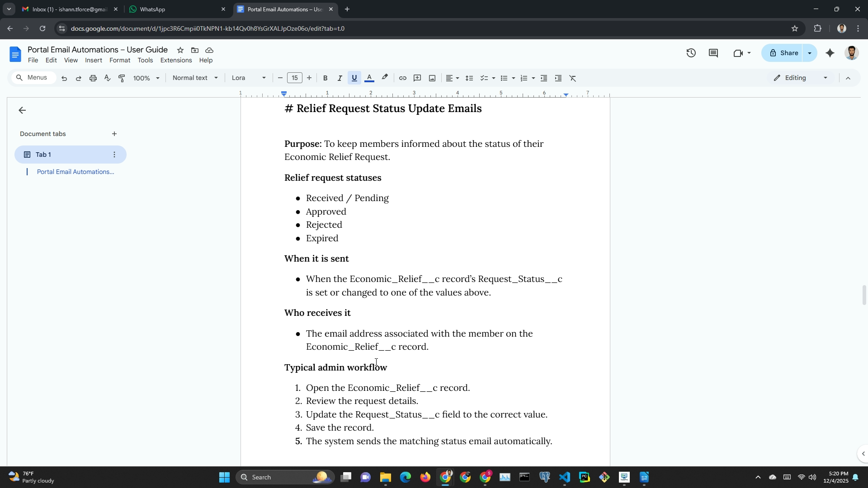Screen dimensions: 868x488
Task: Click the font size field showing 15
Action: (x=295, y=78)
